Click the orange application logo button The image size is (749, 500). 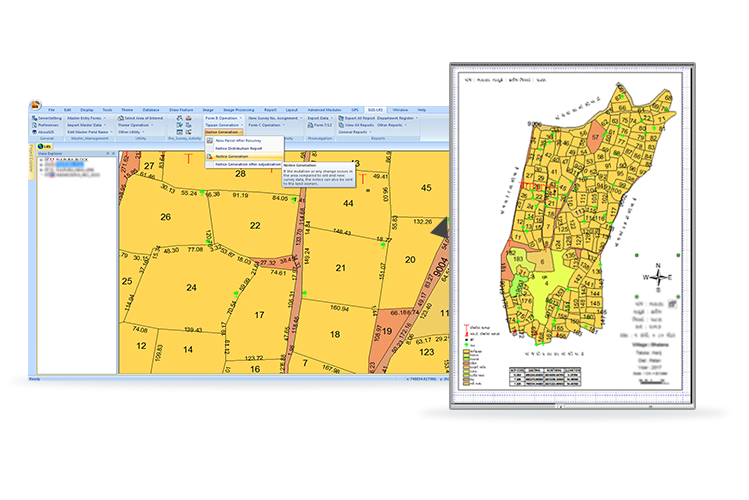coord(35,105)
